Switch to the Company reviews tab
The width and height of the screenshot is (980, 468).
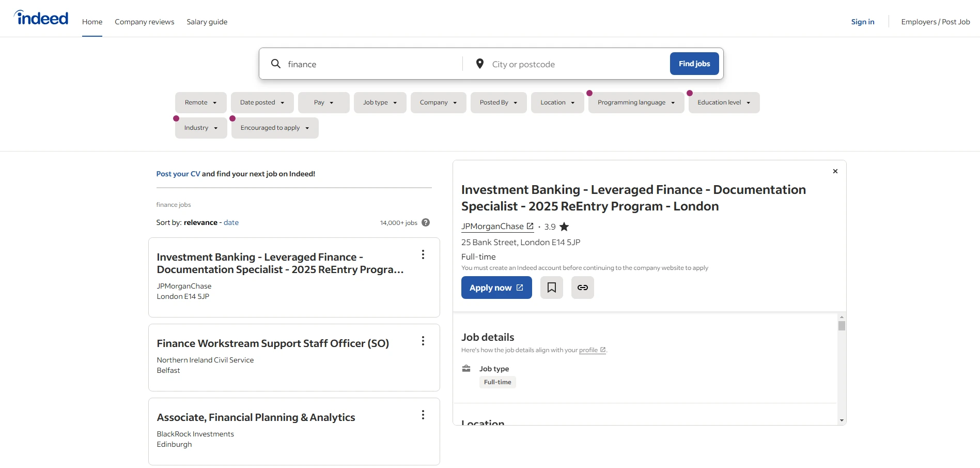[x=144, y=21]
